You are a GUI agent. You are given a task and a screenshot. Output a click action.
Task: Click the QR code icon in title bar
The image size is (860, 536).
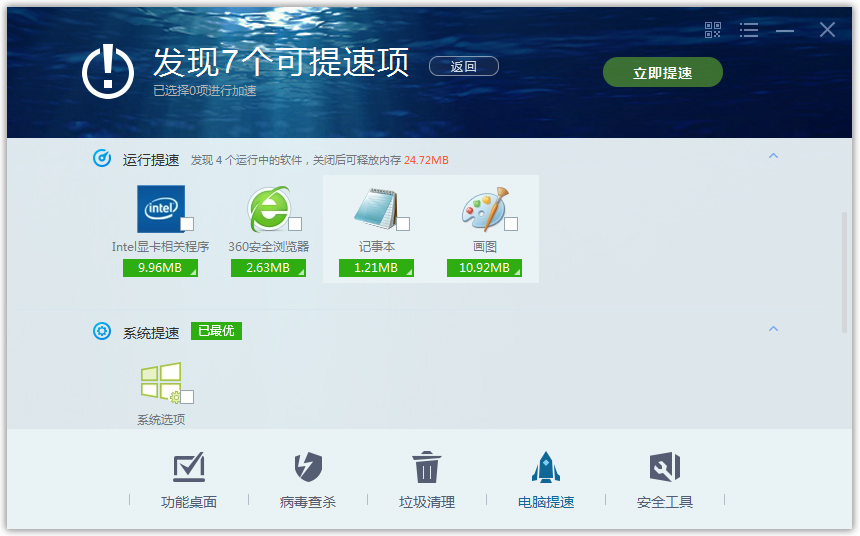tap(713, 30)
